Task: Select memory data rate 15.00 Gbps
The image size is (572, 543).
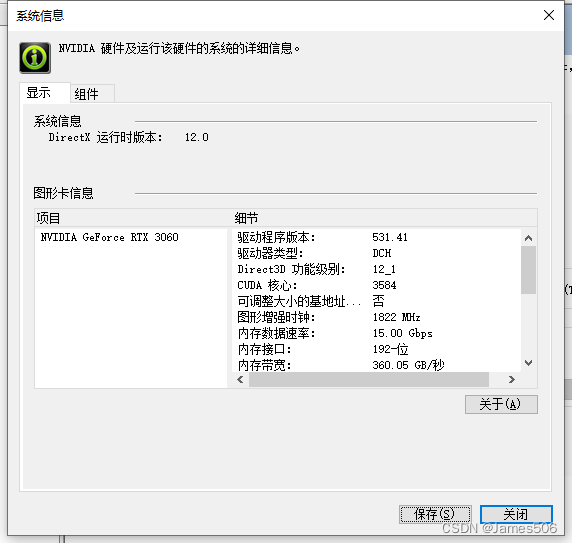Action: pos(402,334)
